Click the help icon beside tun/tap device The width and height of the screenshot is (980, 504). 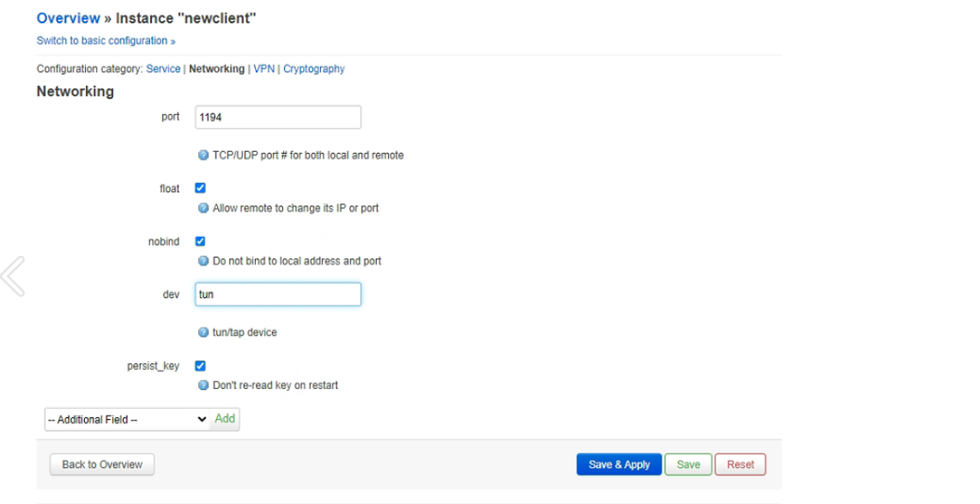(203, 332)
